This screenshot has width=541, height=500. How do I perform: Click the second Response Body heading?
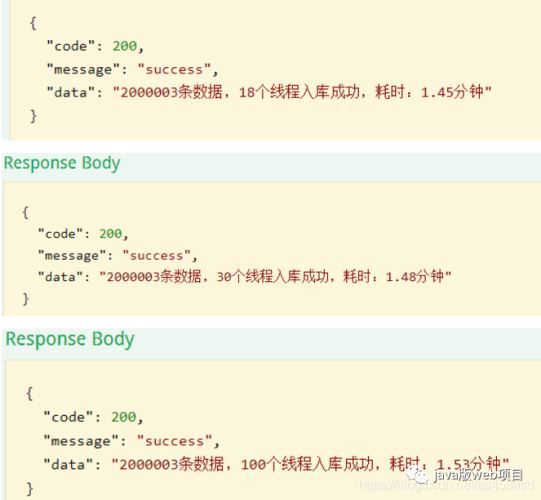click(62, 163)
